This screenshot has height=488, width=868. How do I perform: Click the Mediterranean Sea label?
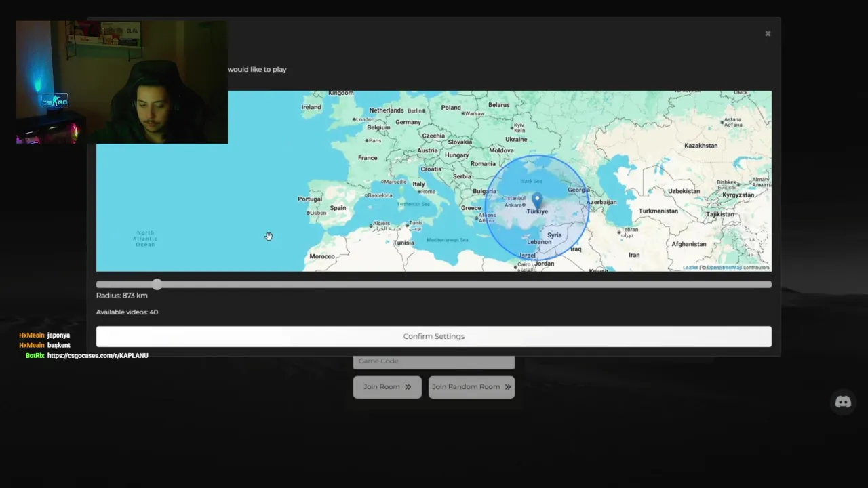pyautogui.click(x=448, y=240)
